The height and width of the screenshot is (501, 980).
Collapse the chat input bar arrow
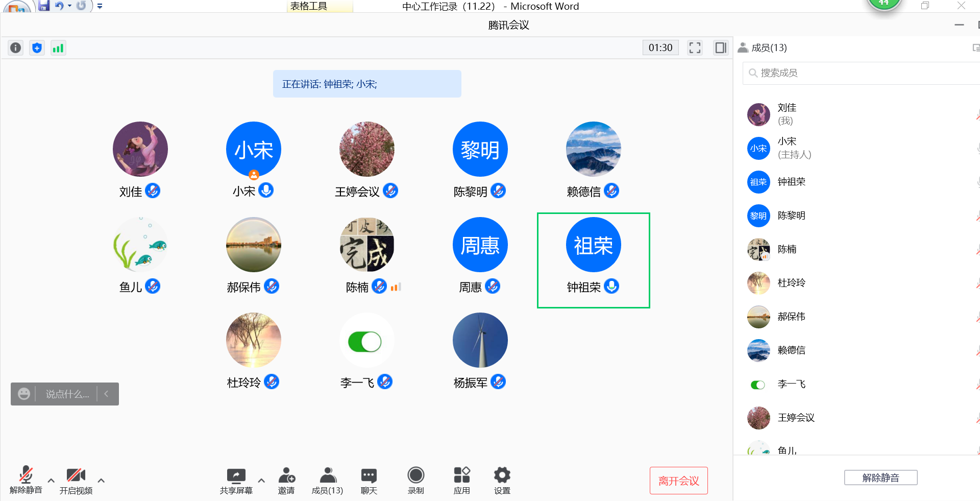point(107,394)
